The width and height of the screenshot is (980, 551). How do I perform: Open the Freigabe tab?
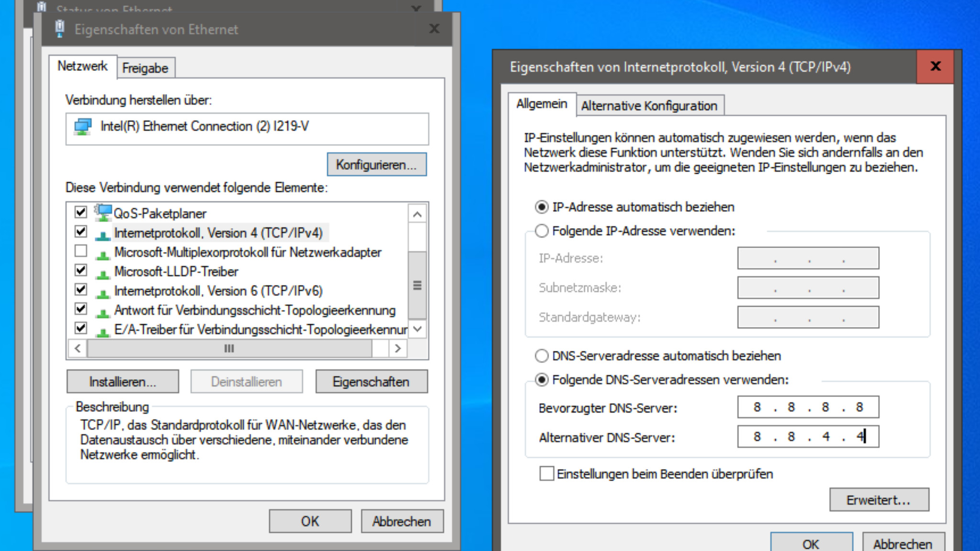pos(145,68)
